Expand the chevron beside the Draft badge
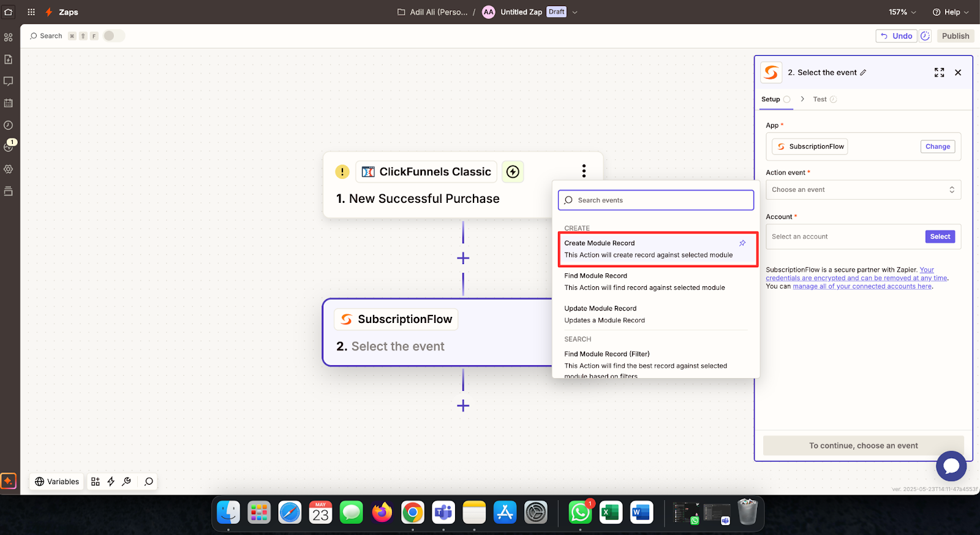Viewport: 980px width, 535px height. point(575,12)
